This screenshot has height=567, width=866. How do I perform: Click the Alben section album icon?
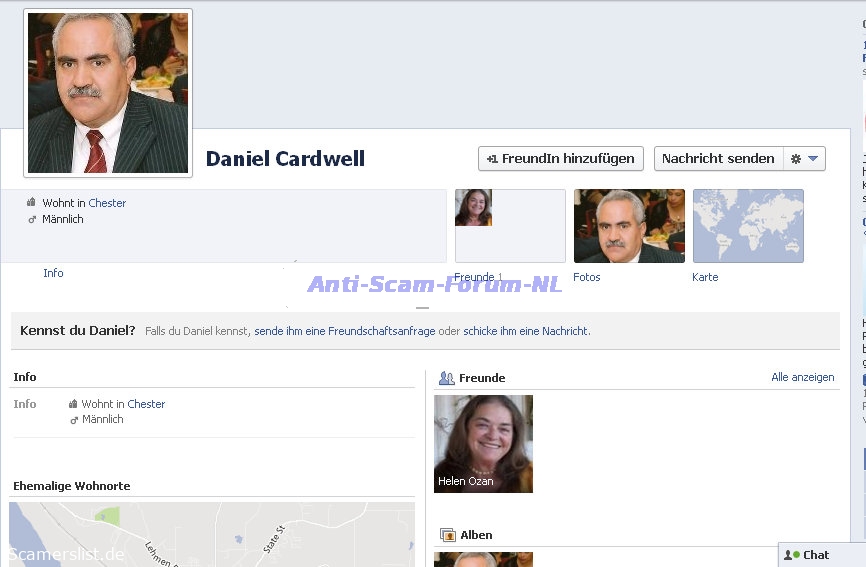point(447,535)
